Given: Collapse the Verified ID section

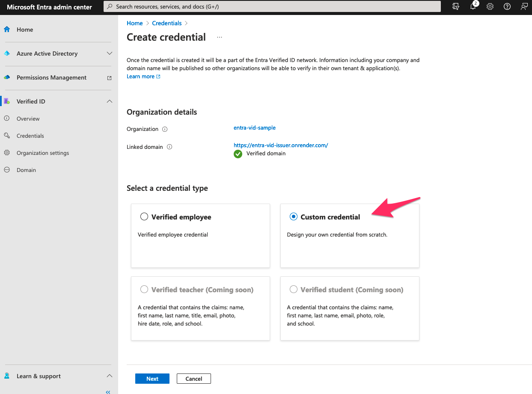Looking at the screenshot, I should point(109,101).
